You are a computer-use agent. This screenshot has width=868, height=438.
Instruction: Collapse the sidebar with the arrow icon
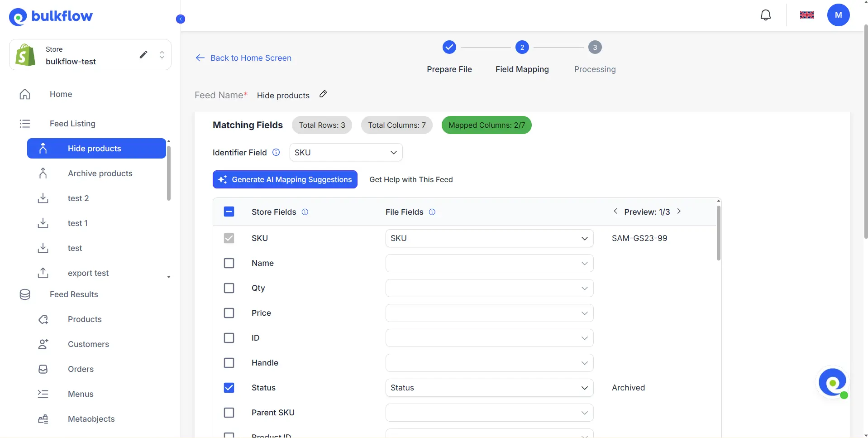coord(180,19)
